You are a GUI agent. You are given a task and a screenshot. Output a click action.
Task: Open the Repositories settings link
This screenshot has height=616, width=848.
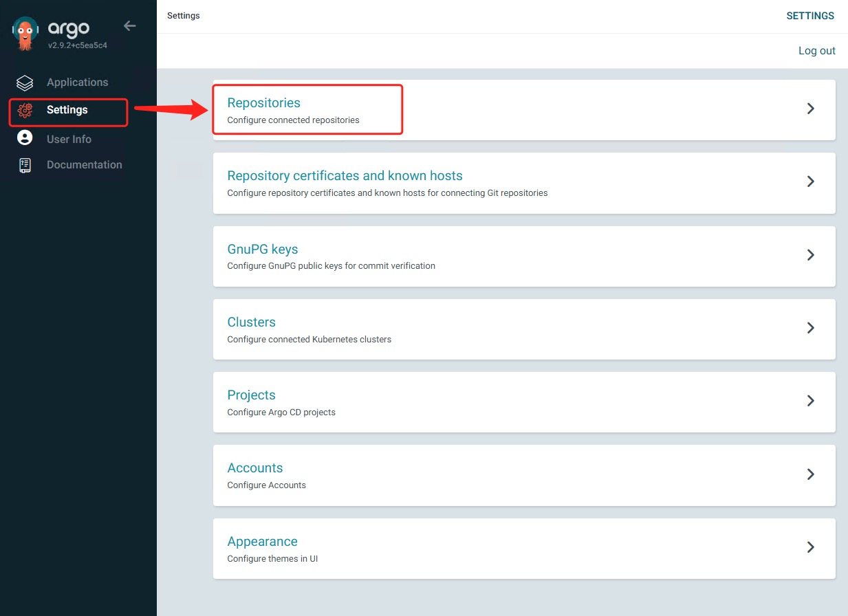(x=263, y=103)
